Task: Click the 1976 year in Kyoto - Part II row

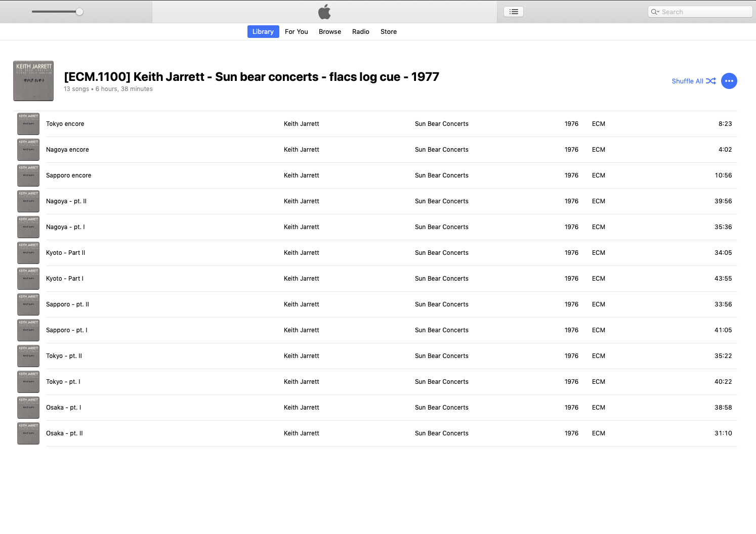Action: (571, 253)
